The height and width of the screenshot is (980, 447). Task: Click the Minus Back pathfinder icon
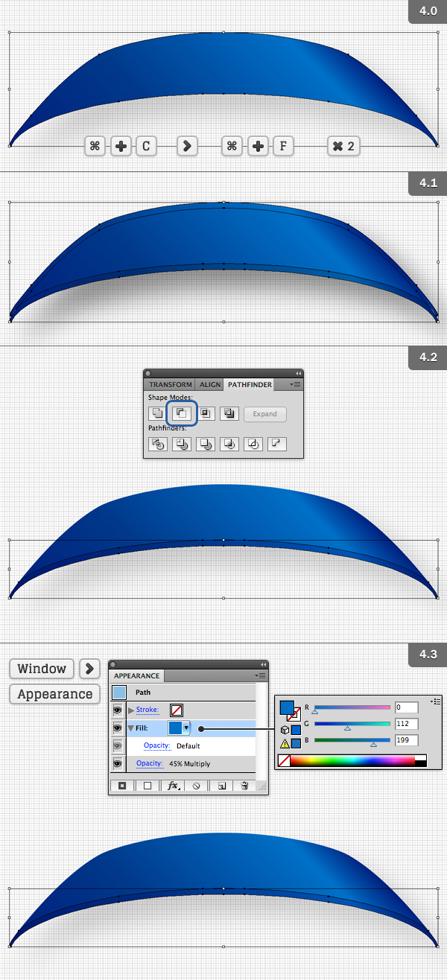coord(277,444)
